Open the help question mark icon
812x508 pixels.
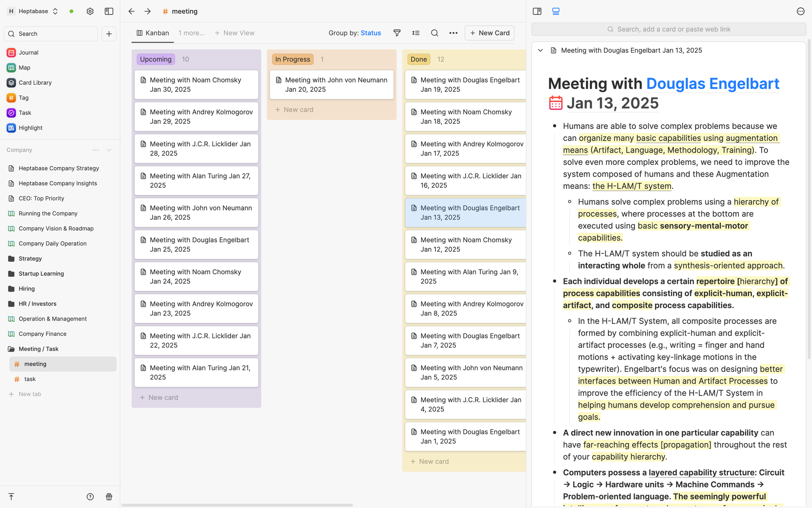tap(90, 497)
